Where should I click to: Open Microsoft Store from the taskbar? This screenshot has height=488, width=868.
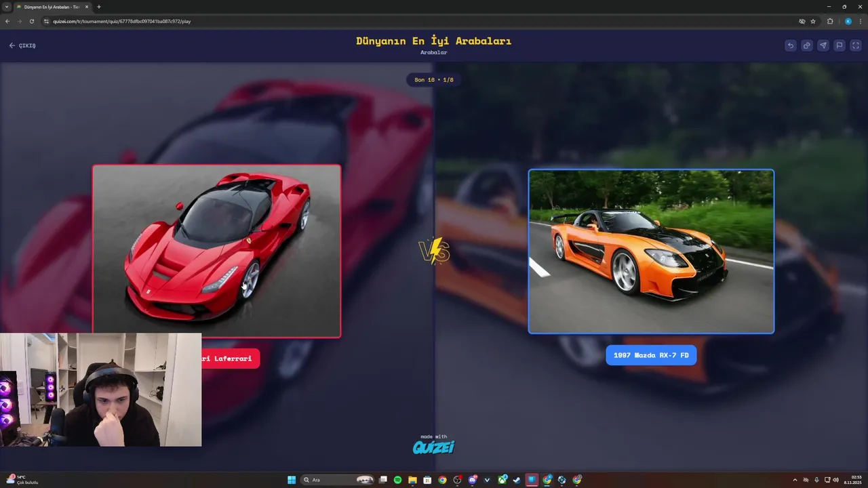coord(427,480)
